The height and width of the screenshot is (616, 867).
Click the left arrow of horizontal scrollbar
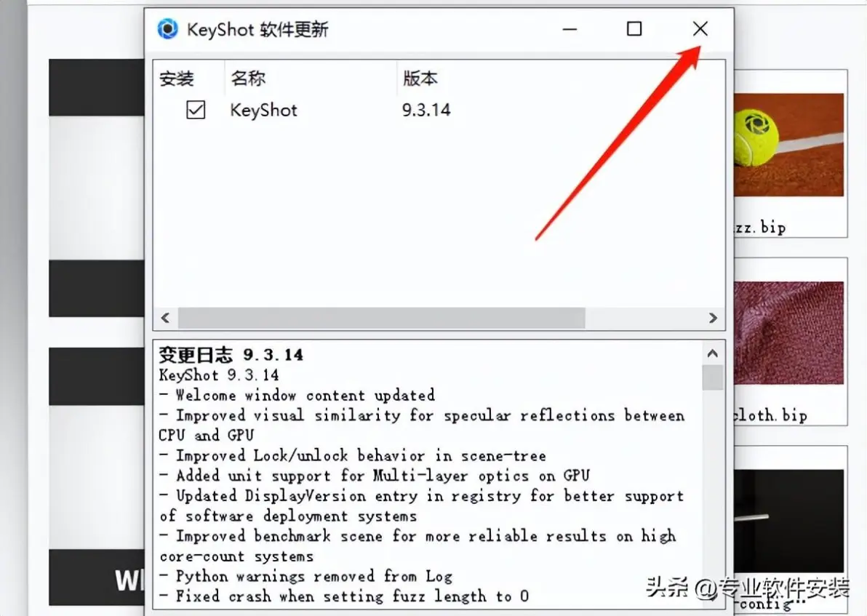coord(165,318)
